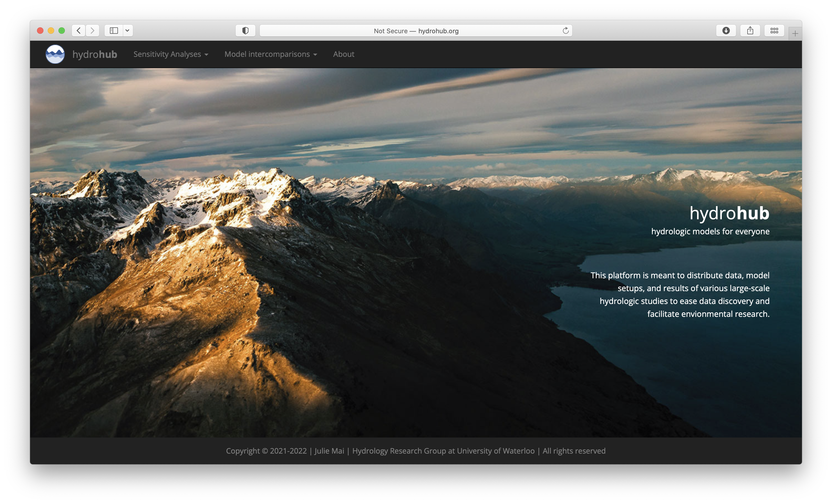Click the Copyright 2021-2022 footer text

click(416, 451)
